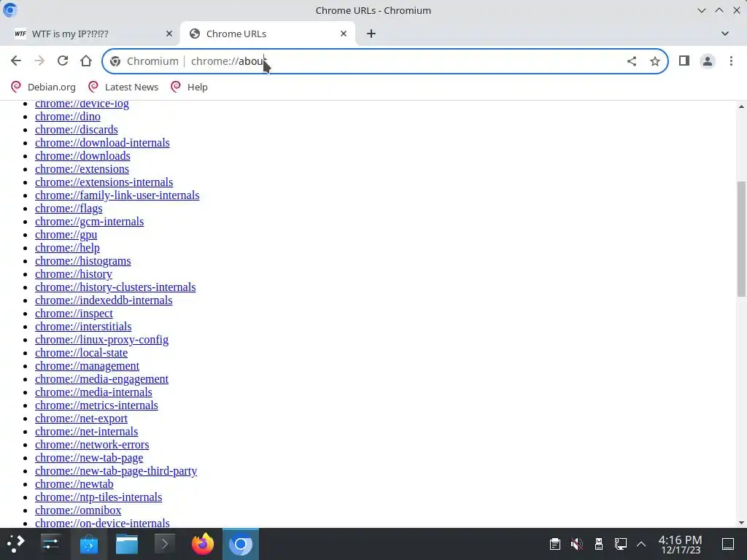Open chrome://history-clusters-internals link
Image resolution: width=747 pixels, height=560 pixels.
pos(115,287)
